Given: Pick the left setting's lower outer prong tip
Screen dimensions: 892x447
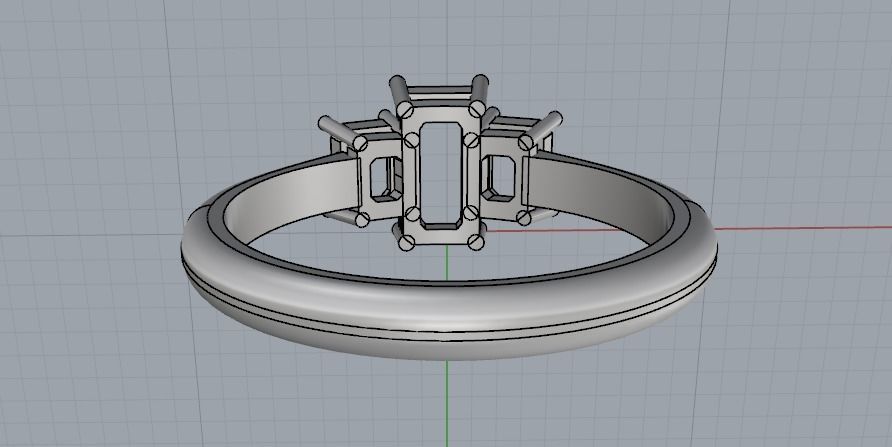Looking at the screenshot, I should pyautogui.click(x=362, y=220).
